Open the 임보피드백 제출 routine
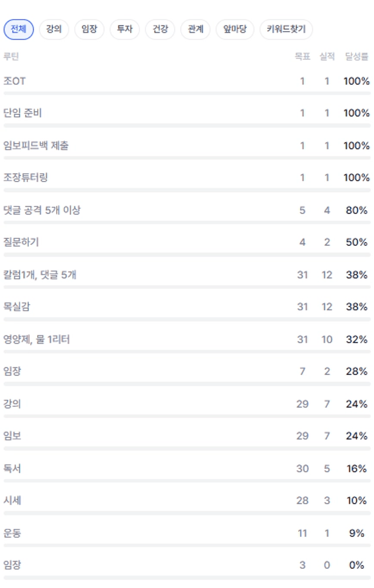The width and height of the screenshot is (374, 588). [x=36, y=146]
